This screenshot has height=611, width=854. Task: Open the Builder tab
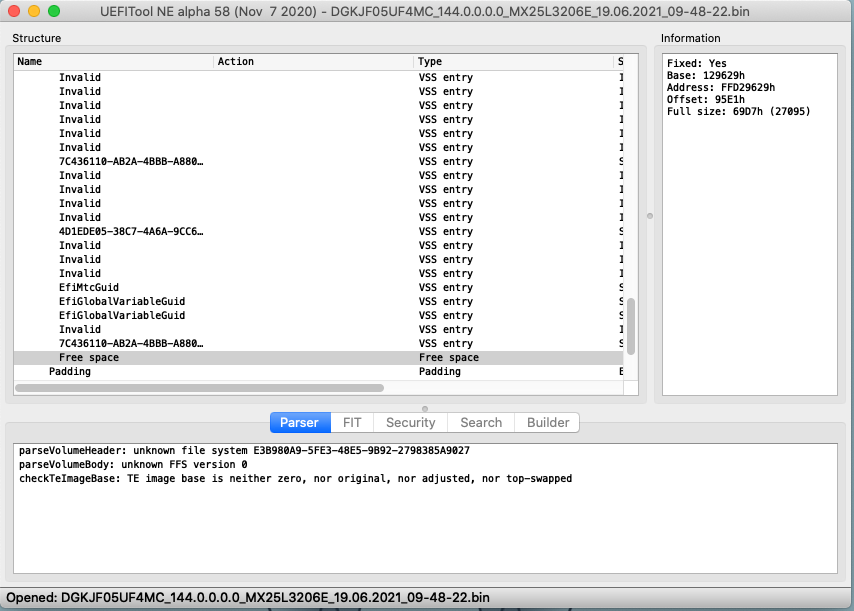547,423
